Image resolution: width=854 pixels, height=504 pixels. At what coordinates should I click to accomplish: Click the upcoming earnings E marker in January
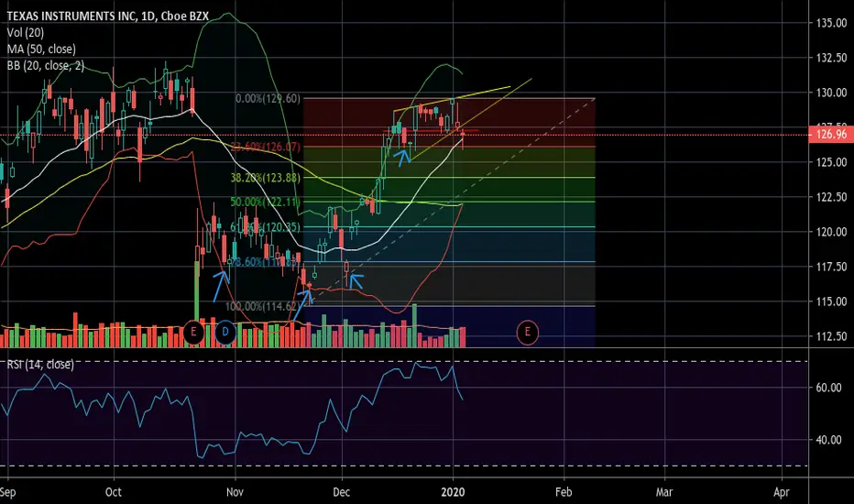(x=527, y=333)
